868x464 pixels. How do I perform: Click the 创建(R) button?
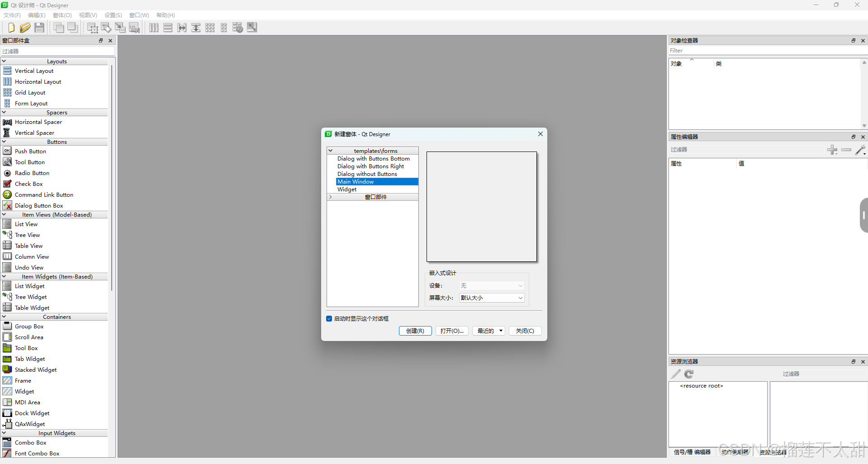(415, 331)
